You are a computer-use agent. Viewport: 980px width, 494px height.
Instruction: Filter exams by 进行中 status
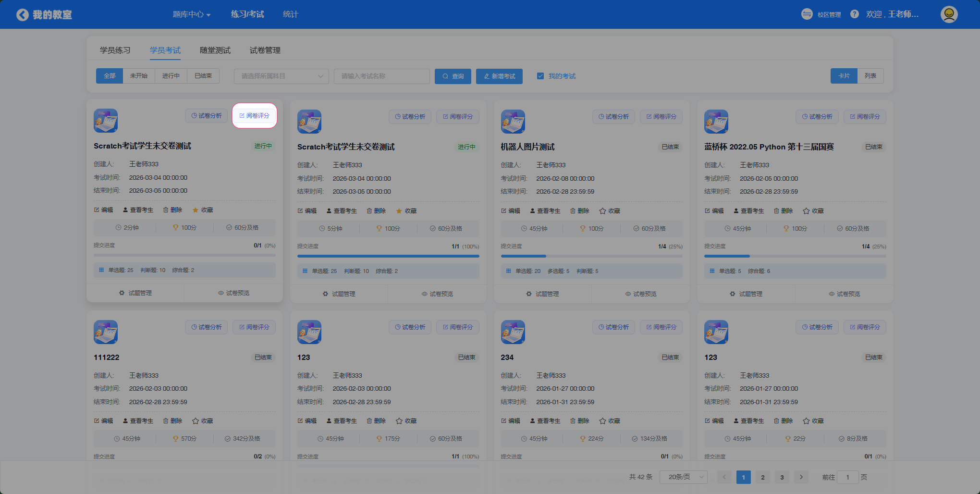(171, 76)
